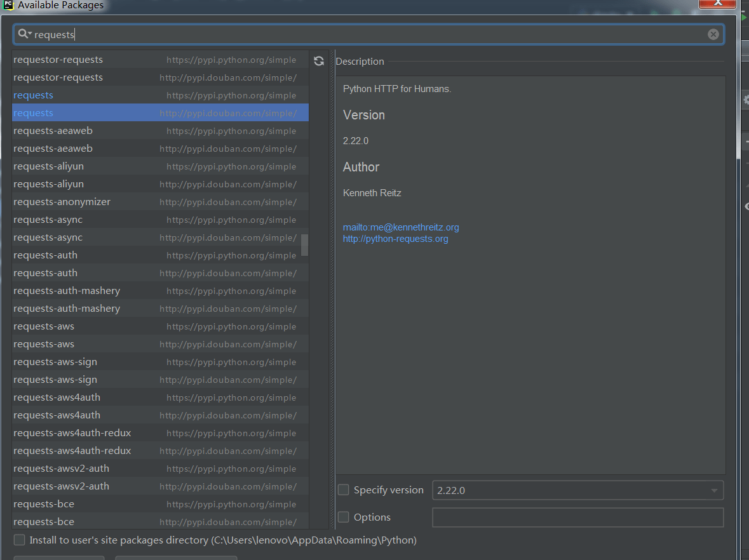
Task: Select requests-aws-sign from pypi.douban.com
Action: click(x=161, y=380)
